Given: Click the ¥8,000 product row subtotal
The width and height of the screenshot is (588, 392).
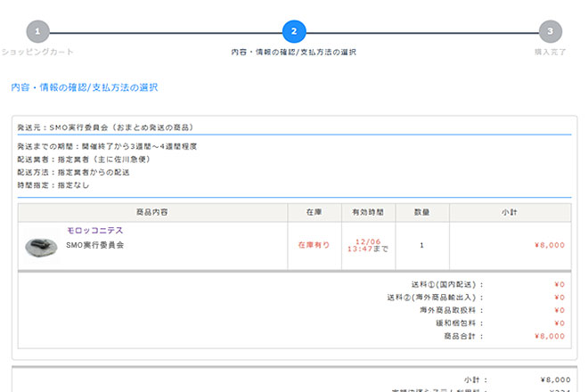Looking at the screenshot, I should click(x=547, y=244).
